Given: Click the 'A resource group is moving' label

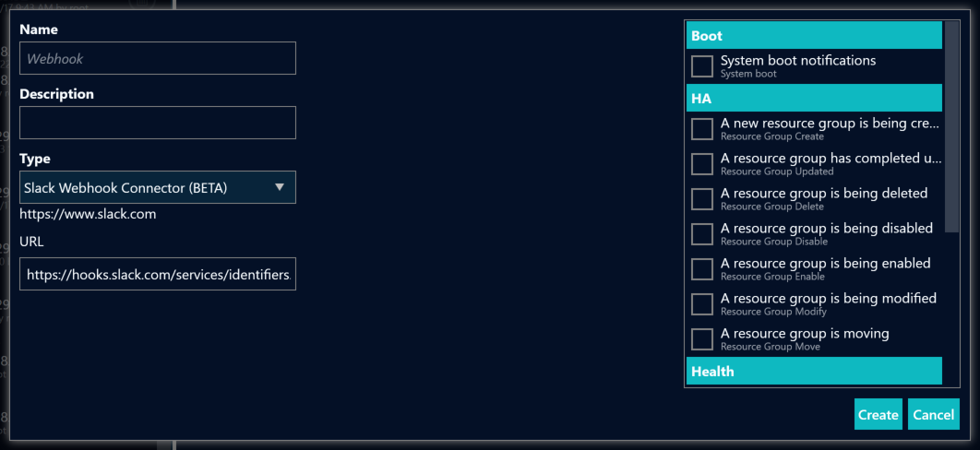Looking at the screenshot, I should coord(805,334).
